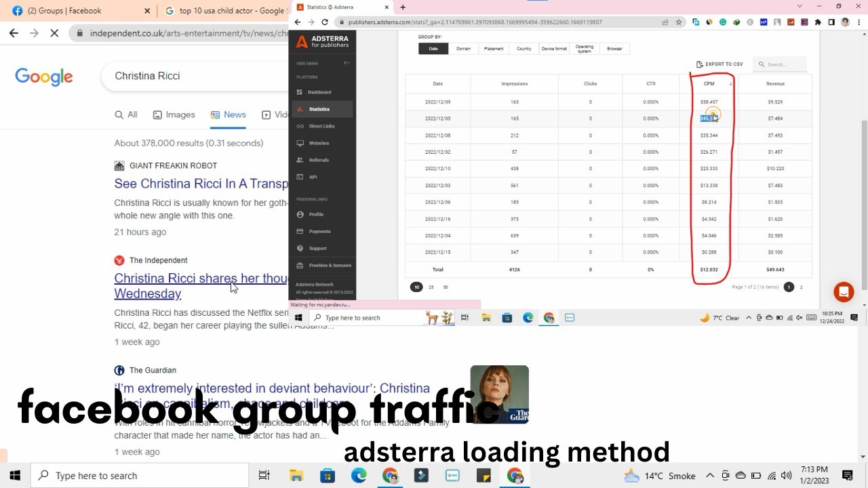Open Referrals in Adsterra sidebar

(x=319, y=160)
